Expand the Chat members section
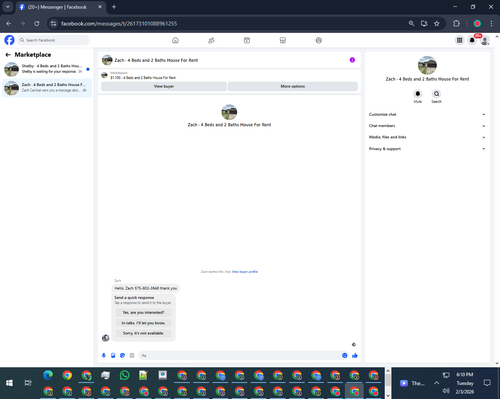This screenshot has height=399, width=500. pyautogui.click(x=427, y=126)
